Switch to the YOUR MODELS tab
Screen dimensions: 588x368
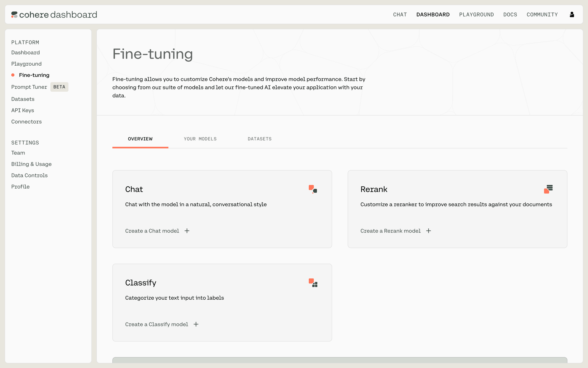click(200, 139)
